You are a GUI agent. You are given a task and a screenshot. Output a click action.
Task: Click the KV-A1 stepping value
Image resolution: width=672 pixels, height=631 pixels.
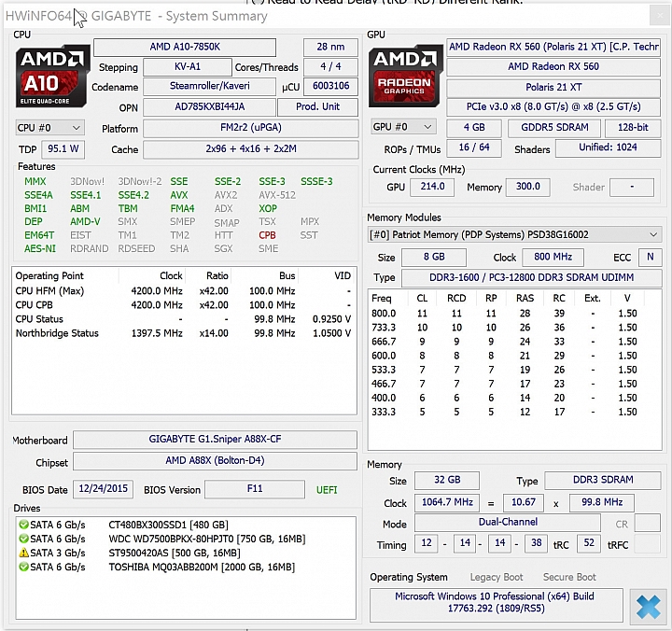(x=188, y=67)
